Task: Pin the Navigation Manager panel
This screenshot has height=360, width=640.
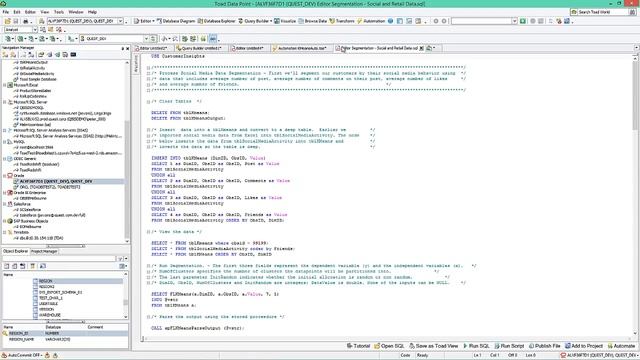Action: [122, 48]
